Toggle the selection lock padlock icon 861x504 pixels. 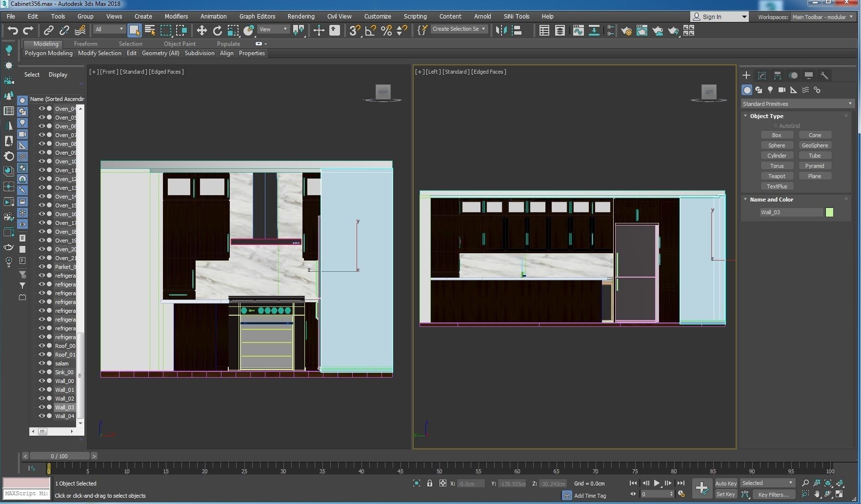coord(430,483)
